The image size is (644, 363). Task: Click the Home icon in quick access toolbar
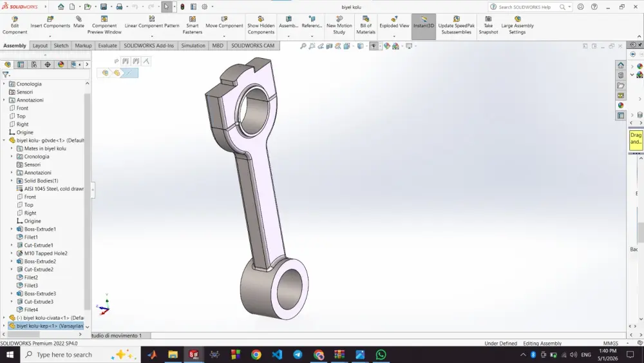(x=61, y=6)
